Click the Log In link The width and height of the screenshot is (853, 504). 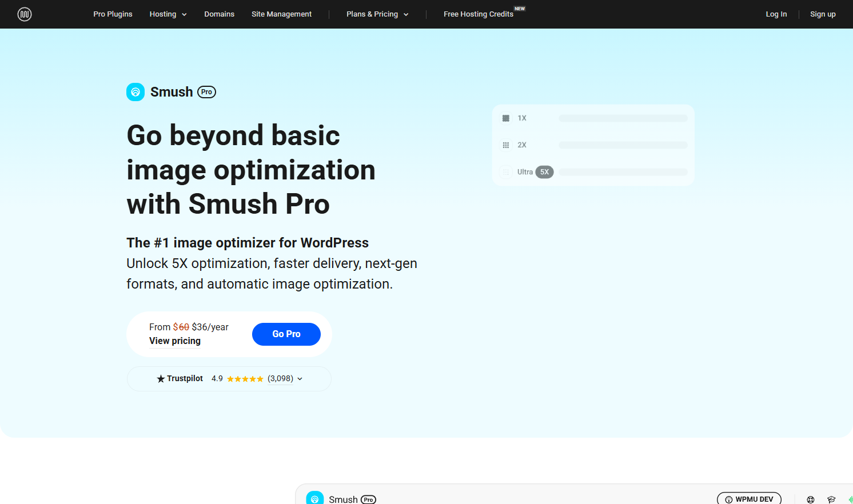[776, 14]
